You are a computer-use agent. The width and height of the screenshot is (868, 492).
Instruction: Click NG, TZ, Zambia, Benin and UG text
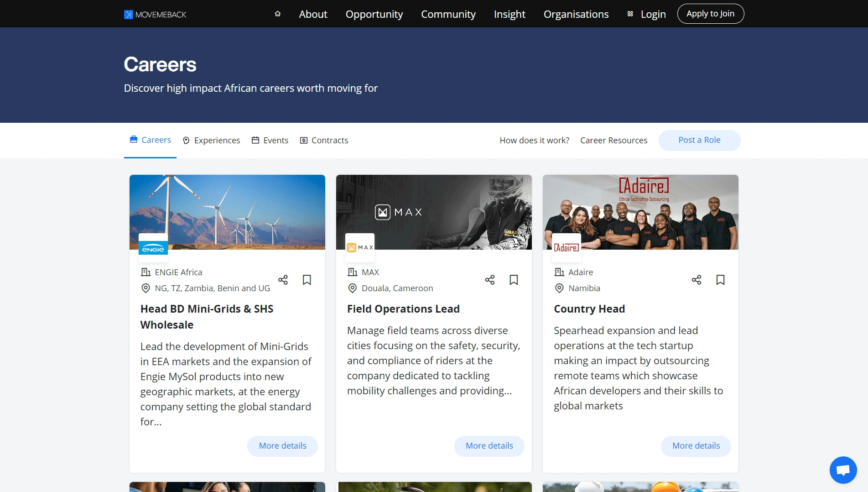pyautogui.click(x=213, y=288)
